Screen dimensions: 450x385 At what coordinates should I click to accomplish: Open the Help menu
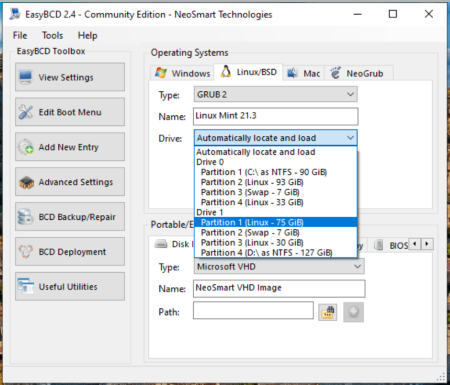pos(87,35)
